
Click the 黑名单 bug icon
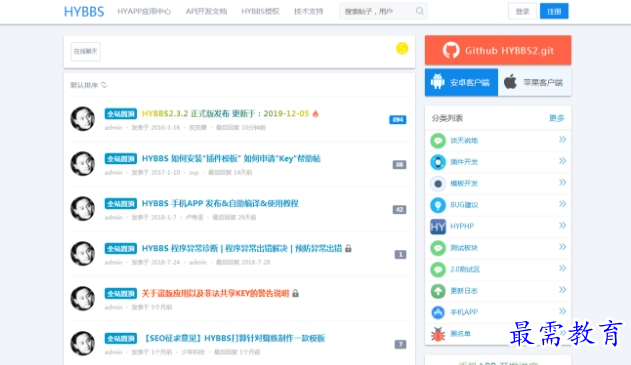point(438,334)
